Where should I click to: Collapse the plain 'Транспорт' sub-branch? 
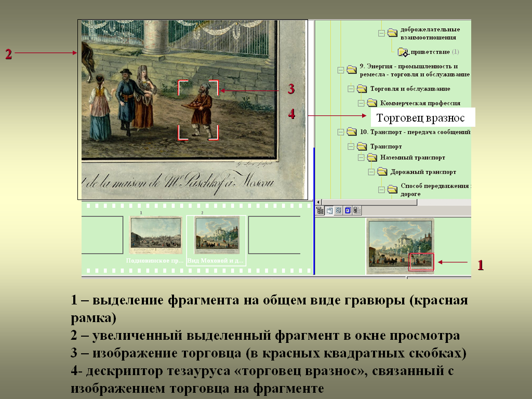click(x=351, y=147)
